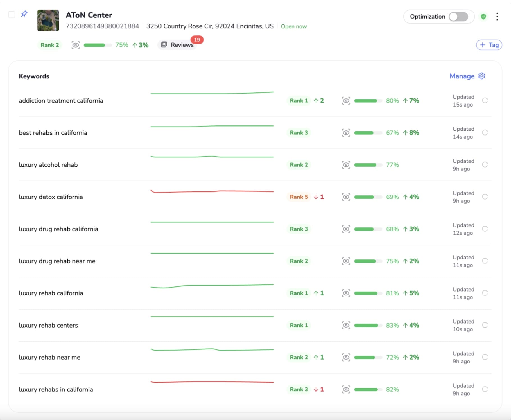Refresh luxury drug rehab california keyword

pos(485,229)
